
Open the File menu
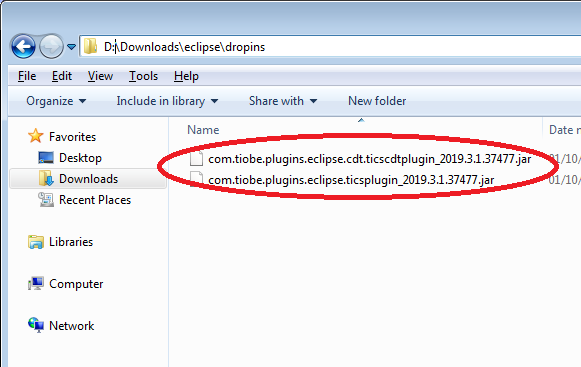tap(27, 76)
